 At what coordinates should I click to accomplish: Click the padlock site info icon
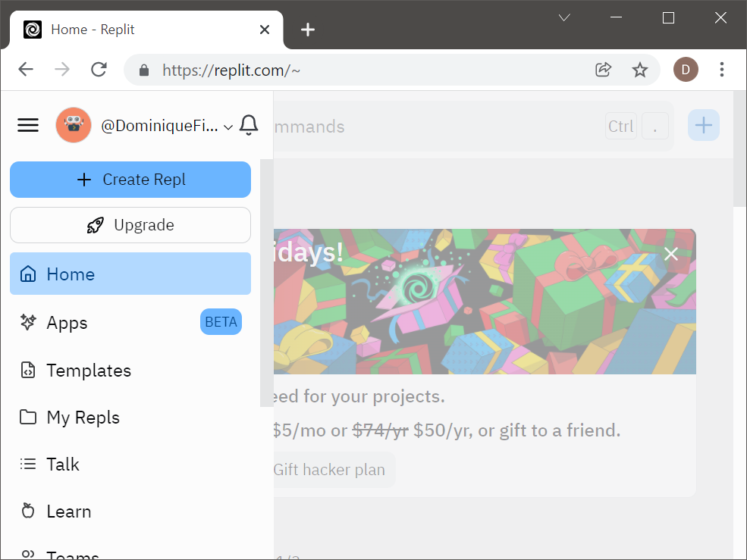coord(144,70)
